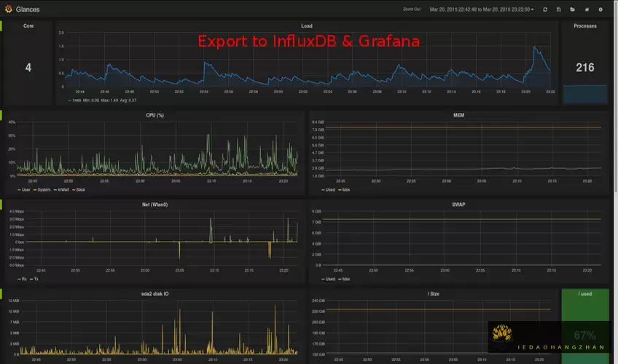618x364 pixels.
Task: Open dashboard settings via gear icon
Action: (601, 9)
